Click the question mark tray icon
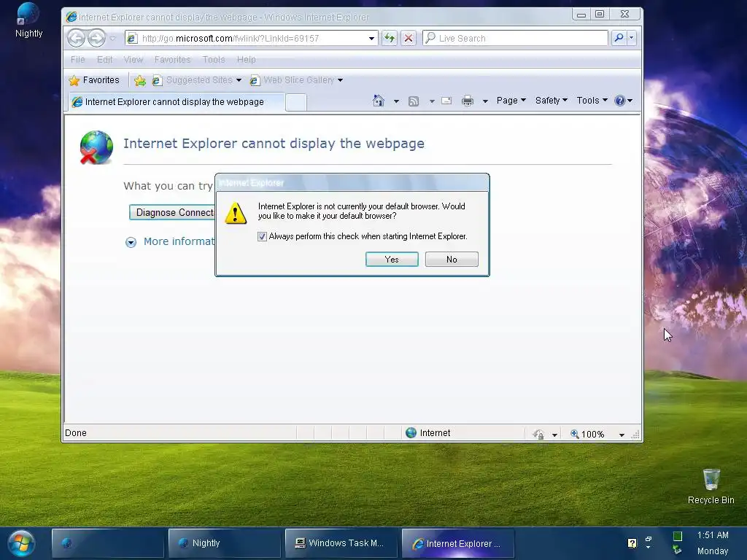The height and width of the screenshot is (560, 747). pyautogui.click(x=632, y=542)
